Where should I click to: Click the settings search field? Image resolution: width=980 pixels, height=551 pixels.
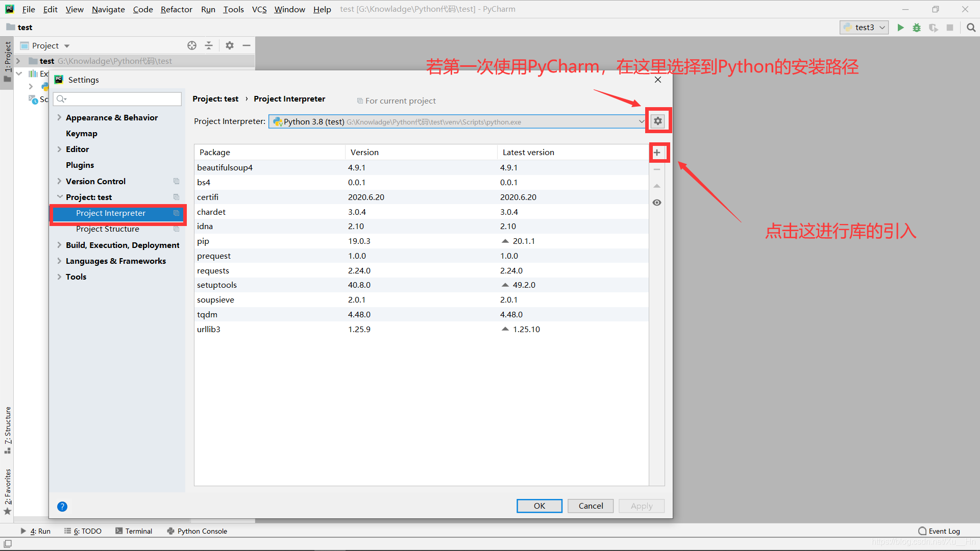click(118, 99)
